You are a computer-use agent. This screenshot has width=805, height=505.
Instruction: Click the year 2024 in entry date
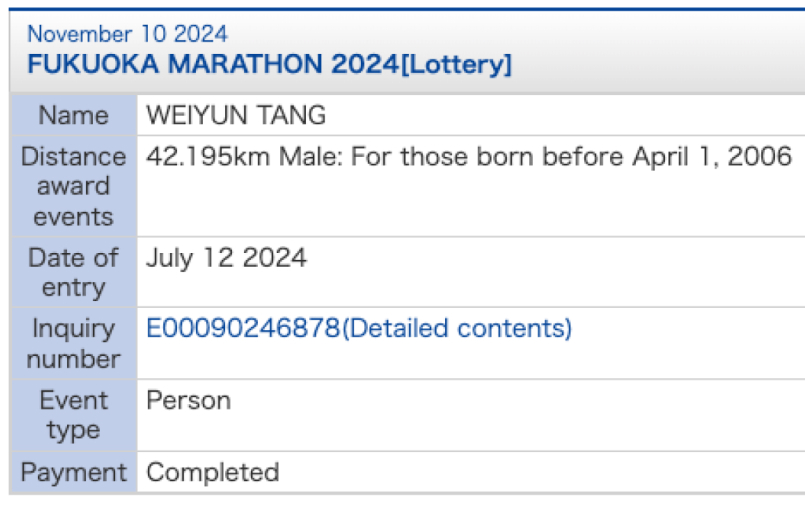[x=274, y=258]
